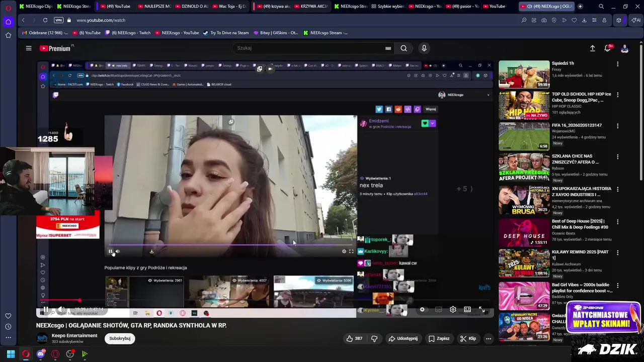Open Opera sidebar bookmarks star icon
Screen dimensions: 644x362
point(8,35)
